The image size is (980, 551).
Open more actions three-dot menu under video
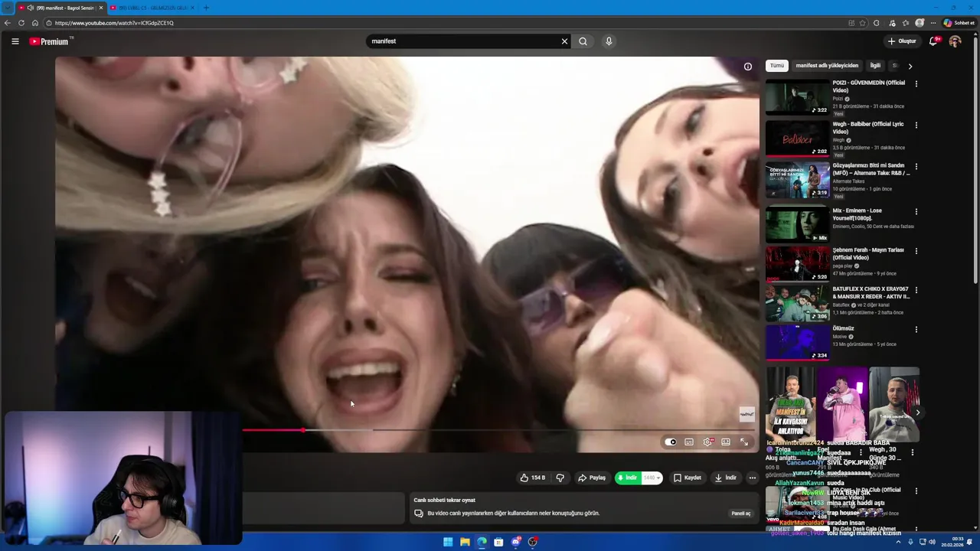pos(753,478)
